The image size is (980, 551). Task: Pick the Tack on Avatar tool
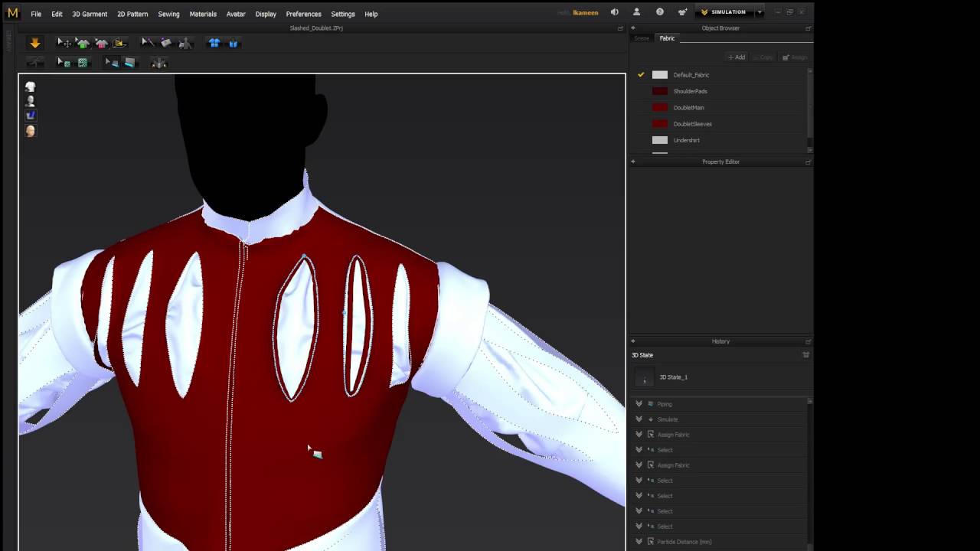[185, 43]
